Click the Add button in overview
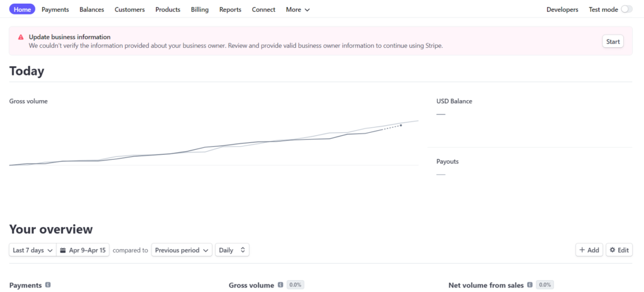 pos(589,250)
